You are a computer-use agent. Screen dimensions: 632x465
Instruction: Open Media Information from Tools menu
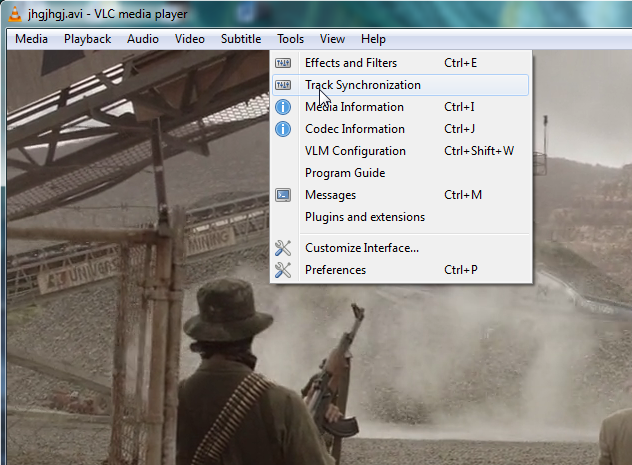[x=401, y=107]
